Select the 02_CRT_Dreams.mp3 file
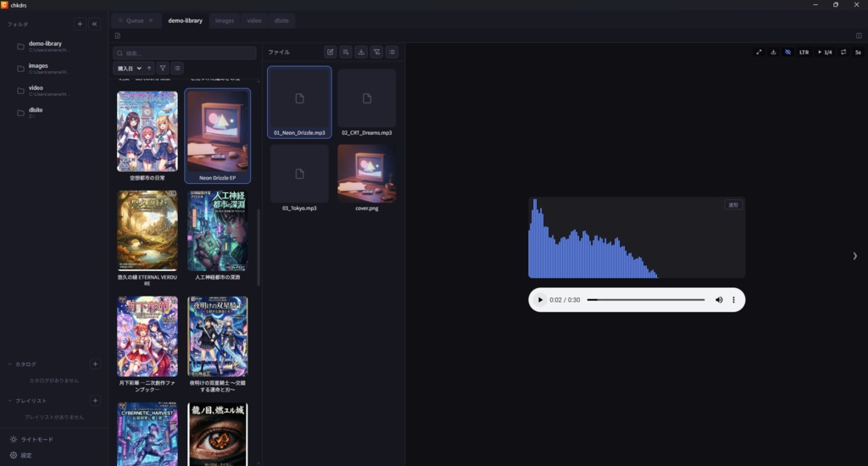Viewport: 868px width, 466px height. 366,103
